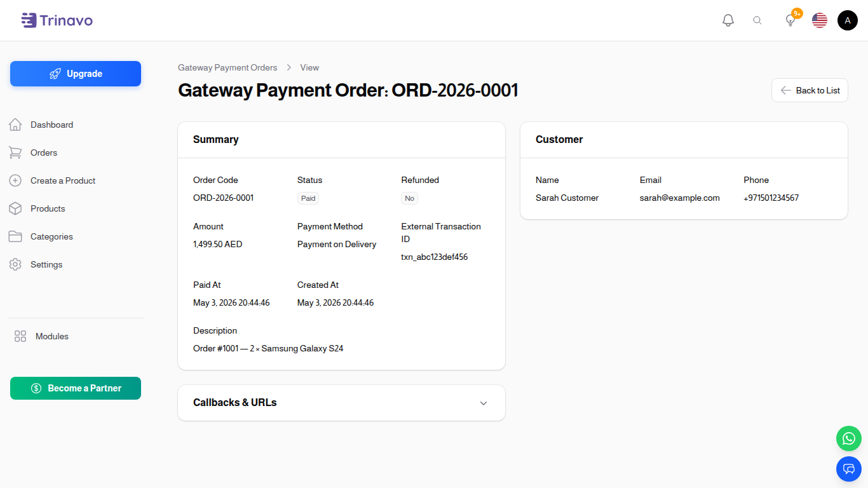Click the Payment Method label
Image resolution: width=868 pixels, height=488 pixels.
click(x=330, y=226)
